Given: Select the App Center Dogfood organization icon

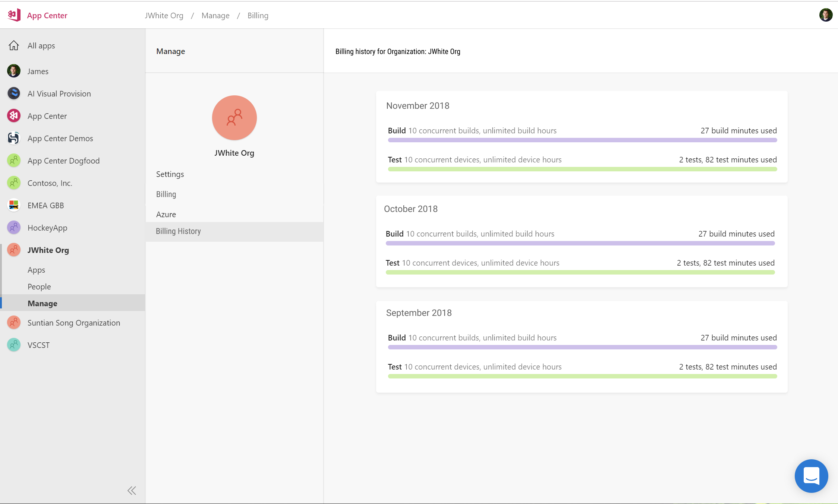Looking at the screenshot, I should tap(14, 160).
